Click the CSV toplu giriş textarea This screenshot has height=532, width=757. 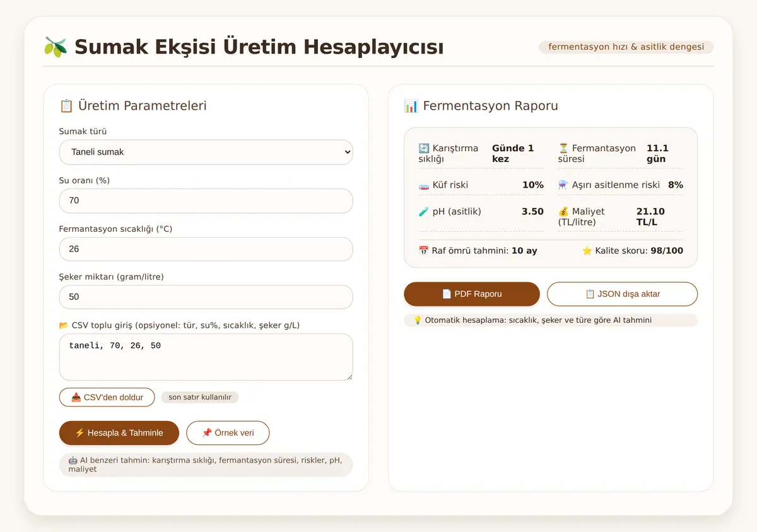(206, 357)
